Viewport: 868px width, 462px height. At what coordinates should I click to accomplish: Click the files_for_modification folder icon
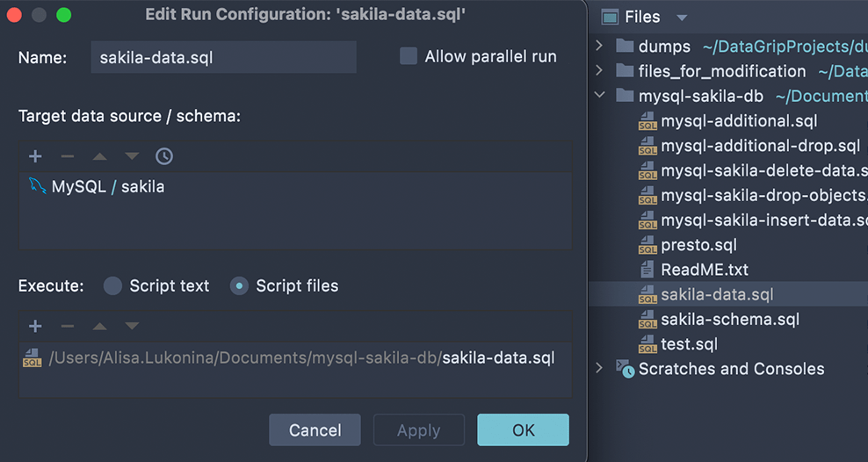(625, 70)
